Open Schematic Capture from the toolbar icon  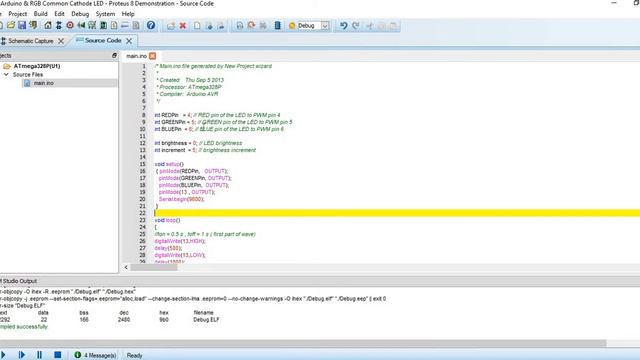tap(59, 26)
